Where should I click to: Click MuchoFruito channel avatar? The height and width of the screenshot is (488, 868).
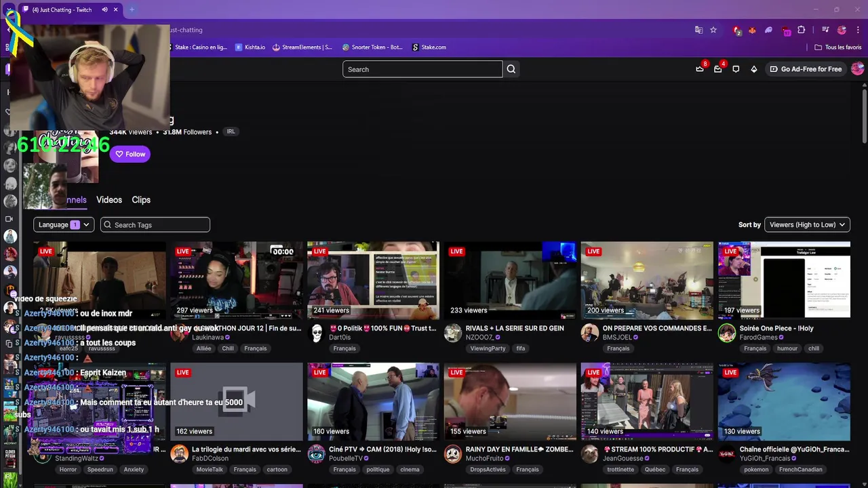point(453,453)
